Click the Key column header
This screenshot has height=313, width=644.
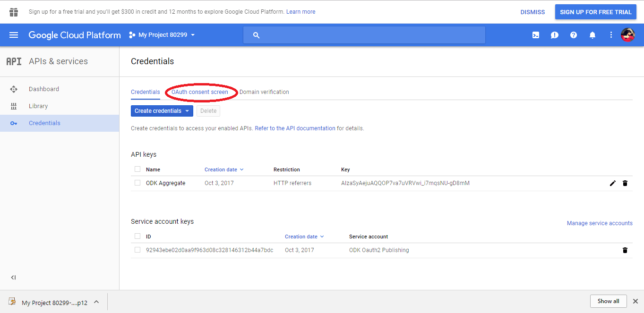[345, 169]
